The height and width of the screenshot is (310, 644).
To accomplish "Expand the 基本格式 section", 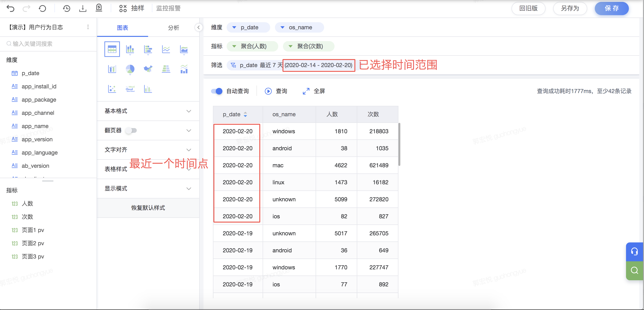I will tap(148, 111).
